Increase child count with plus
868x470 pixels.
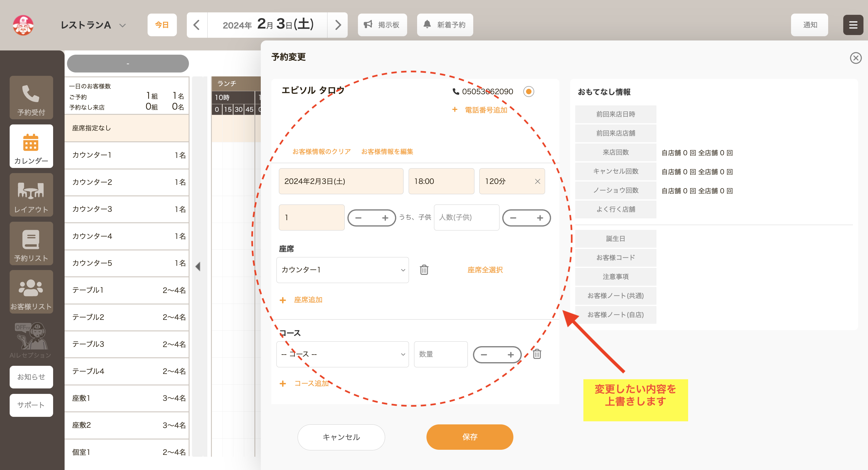(x=540, y=218)
